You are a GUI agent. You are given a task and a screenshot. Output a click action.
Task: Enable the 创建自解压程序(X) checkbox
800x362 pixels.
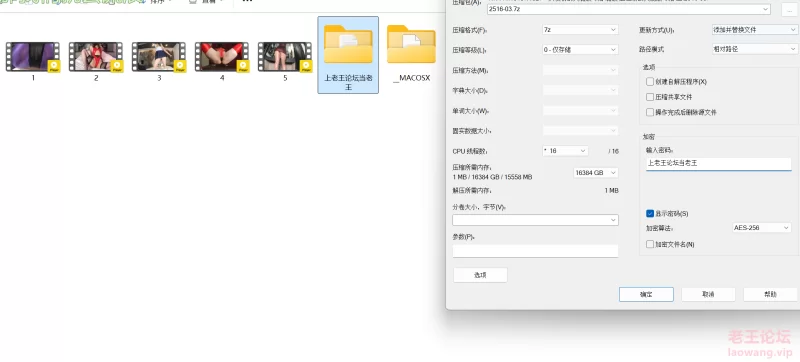point(649,82)
